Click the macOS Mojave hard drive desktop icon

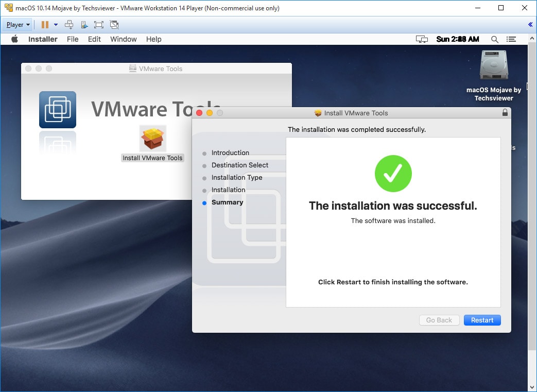(x=493, y=65)
